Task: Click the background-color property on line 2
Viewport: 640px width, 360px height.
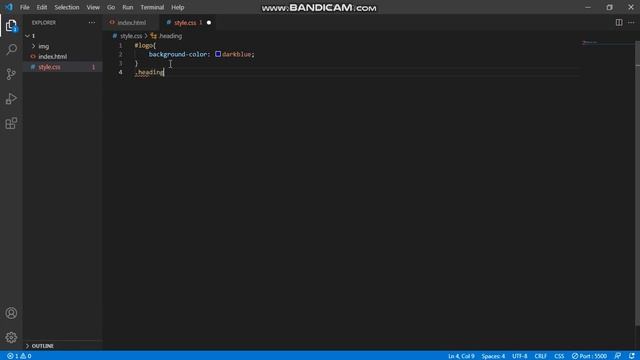Action: click(x=179, y=54)
